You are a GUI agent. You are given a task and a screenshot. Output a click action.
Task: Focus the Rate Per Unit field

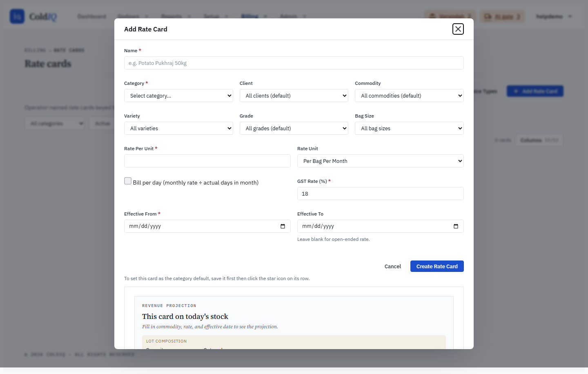pyautogui.click(x=207, y=161)
